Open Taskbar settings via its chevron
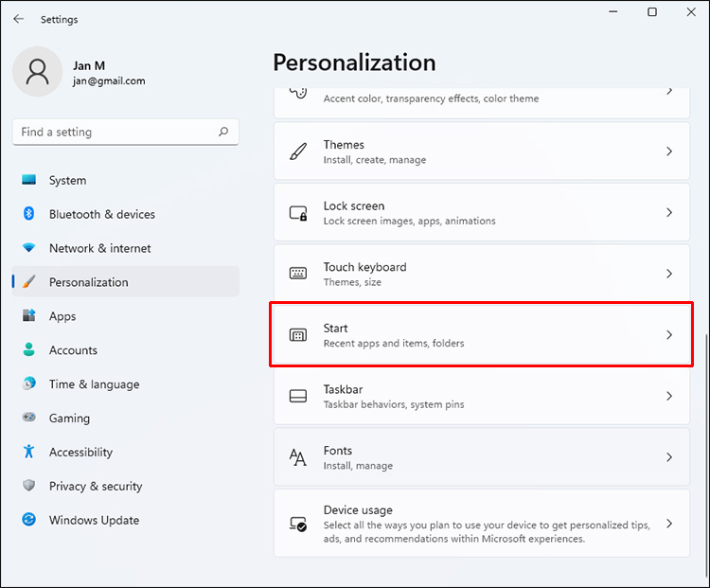Screen dimensions: 710x588 click(669, 396)
